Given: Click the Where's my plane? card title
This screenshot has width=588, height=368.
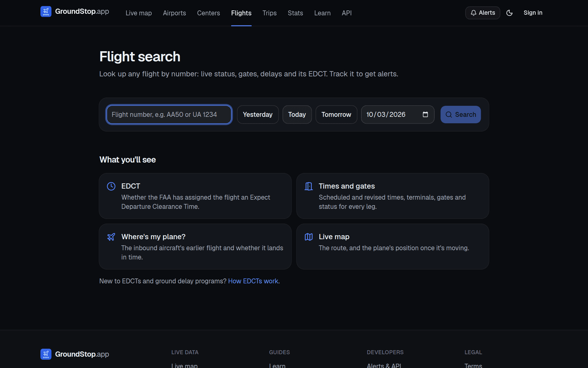Looking at the screenshot, I should point(153,237).
